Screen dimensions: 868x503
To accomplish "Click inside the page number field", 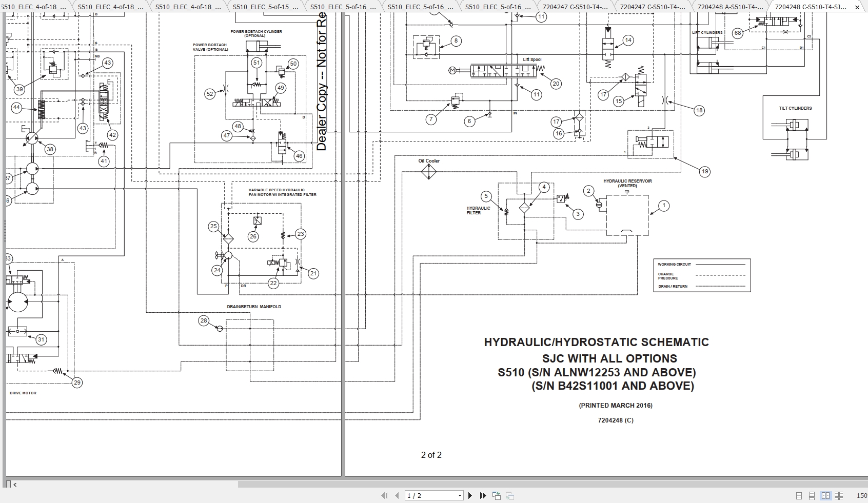I will click(x=431, y=495).
